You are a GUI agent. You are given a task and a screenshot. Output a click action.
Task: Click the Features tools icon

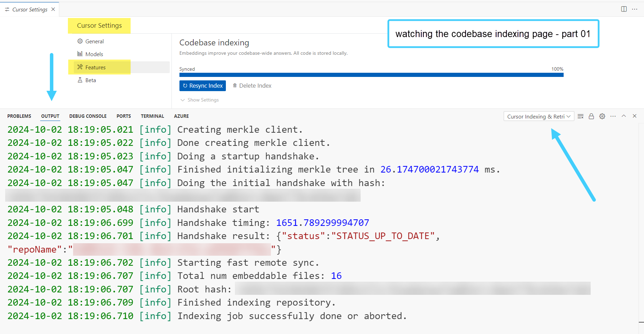[80, 67]
